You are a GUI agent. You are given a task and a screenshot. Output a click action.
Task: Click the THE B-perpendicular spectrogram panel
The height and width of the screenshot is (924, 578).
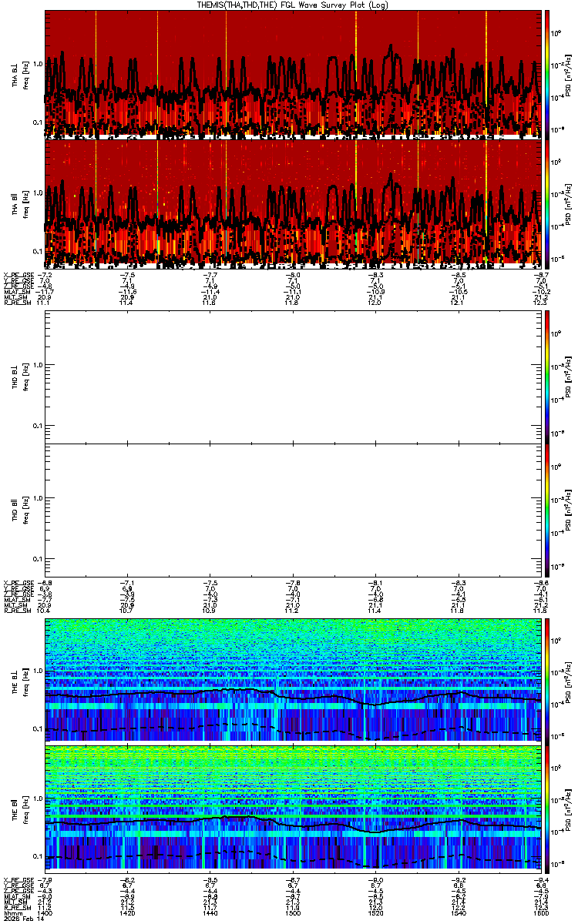click(x=293, y=679)
